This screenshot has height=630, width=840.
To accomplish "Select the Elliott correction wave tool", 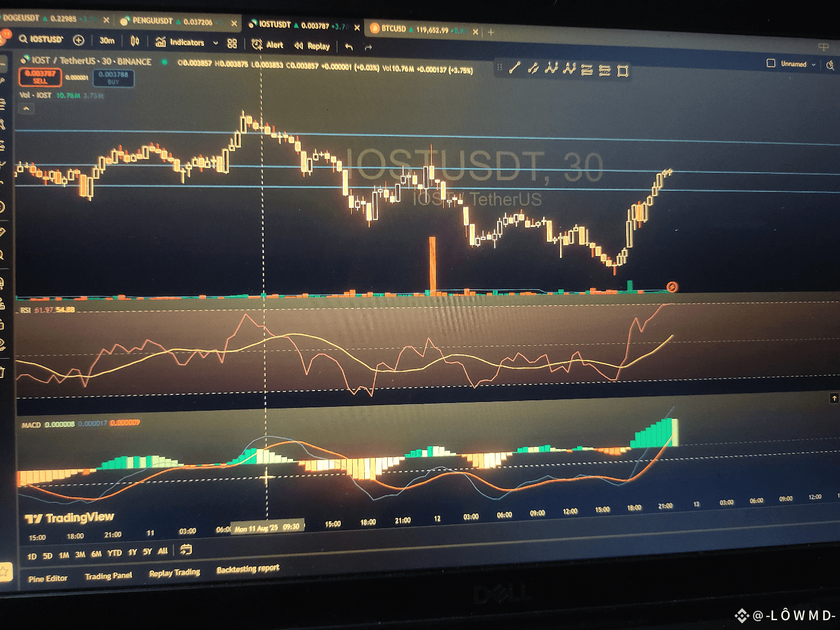I will (x=569, y=69).
